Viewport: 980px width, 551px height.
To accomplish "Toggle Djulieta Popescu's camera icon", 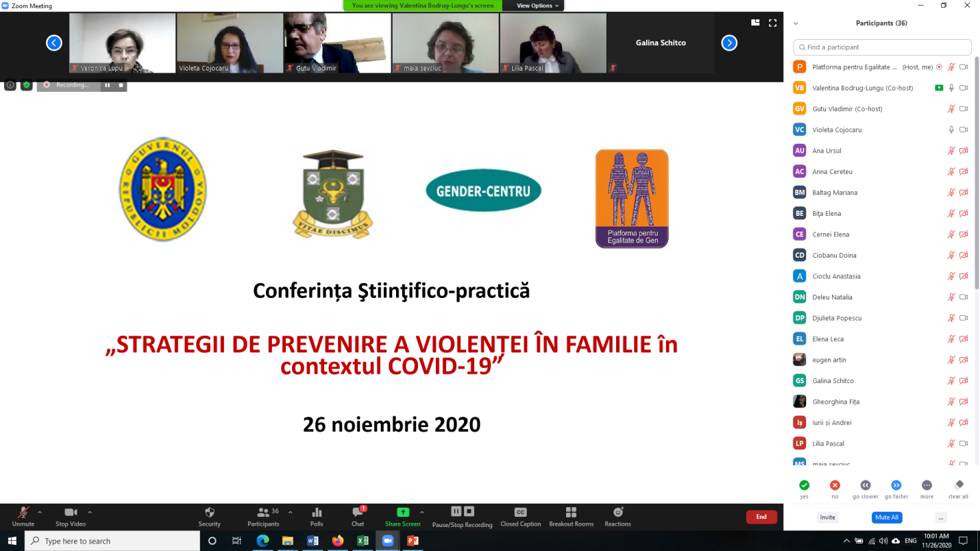I will [x=964, y=318].
